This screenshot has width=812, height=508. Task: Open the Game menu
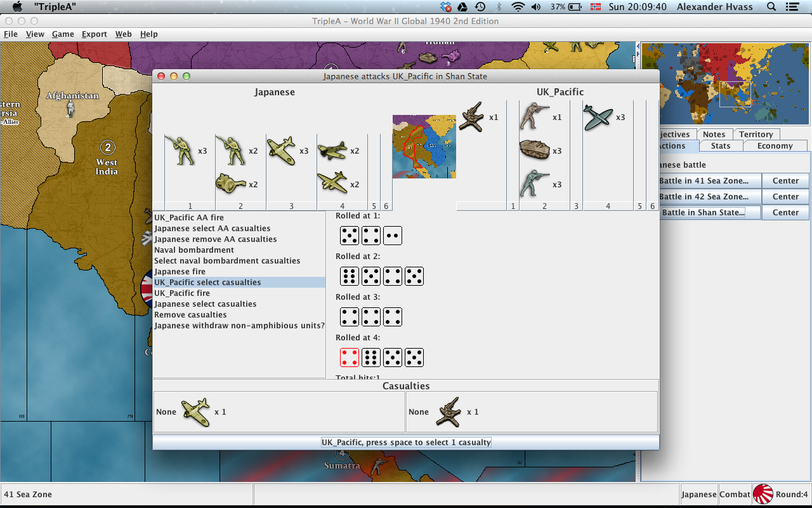point(63,34)
